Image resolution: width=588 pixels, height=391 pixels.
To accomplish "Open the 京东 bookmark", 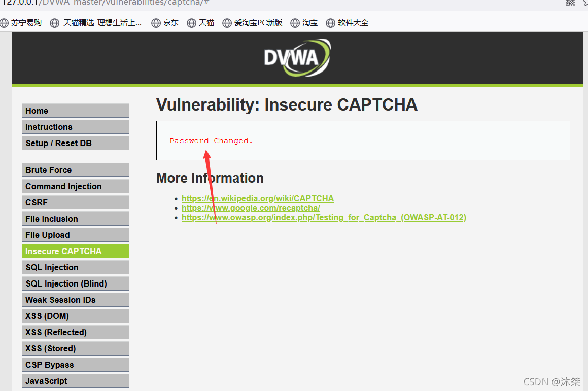I will click(x=165, y=23).
